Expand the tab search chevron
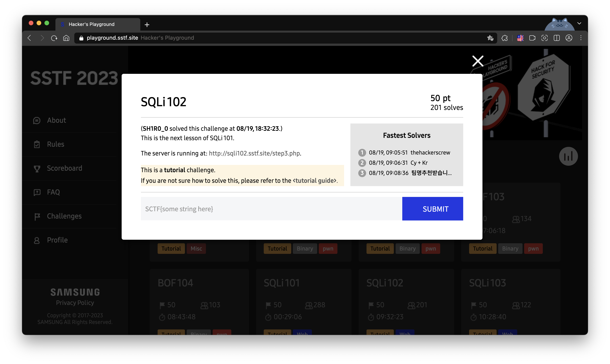610x364 pixels. (x=579, y=24)
